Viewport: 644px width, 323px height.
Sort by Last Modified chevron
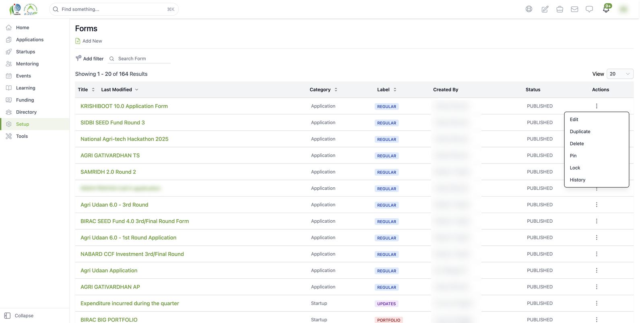136,89
